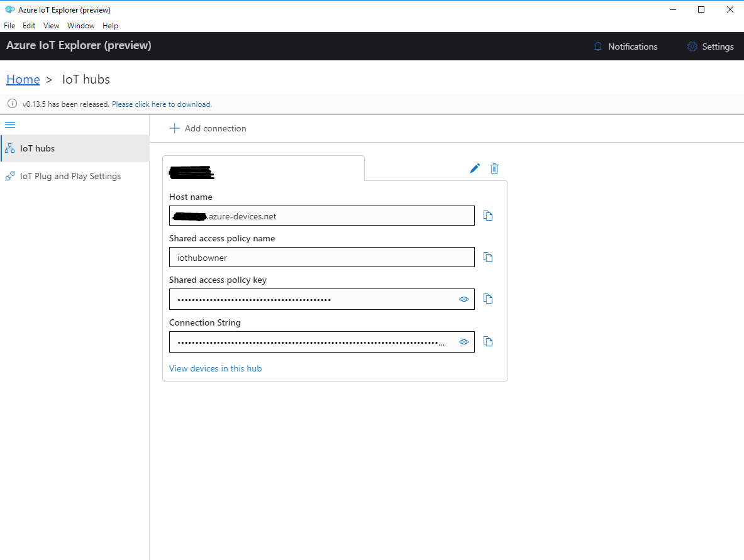The height and width of the screenshot is (560, 744).
Task: Open the Help menu
Action: point(110,26)
